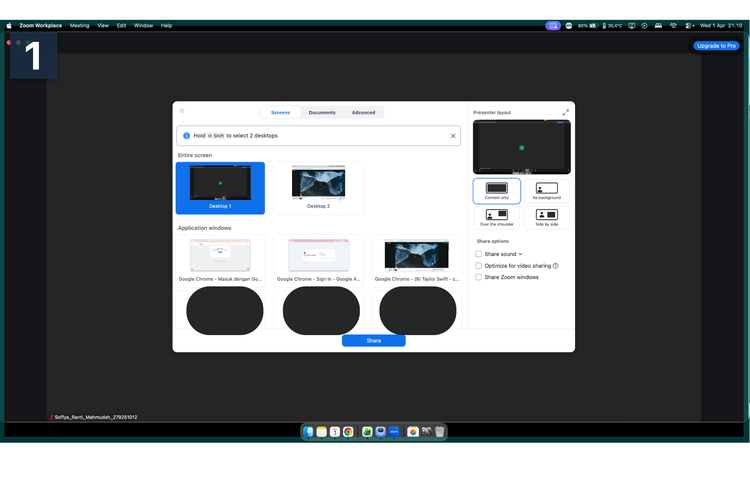This screenshot has height=500, width=750.
Task: Switch to the Documents tab
Action: 322,112
